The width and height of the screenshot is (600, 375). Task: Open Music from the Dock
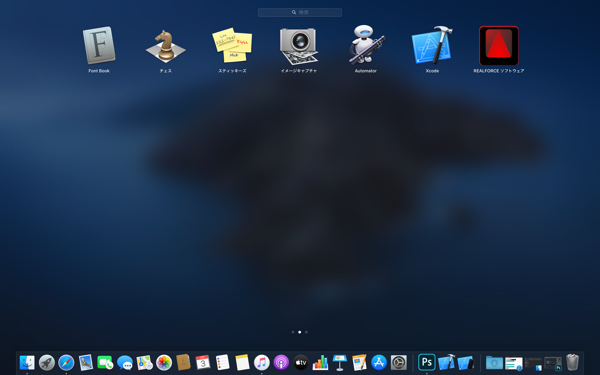(261, 362)
